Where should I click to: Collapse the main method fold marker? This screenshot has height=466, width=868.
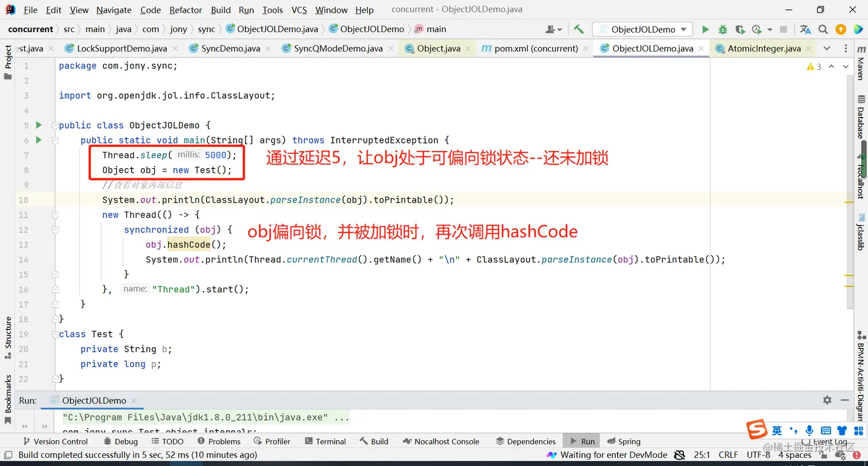coord(55,140)
